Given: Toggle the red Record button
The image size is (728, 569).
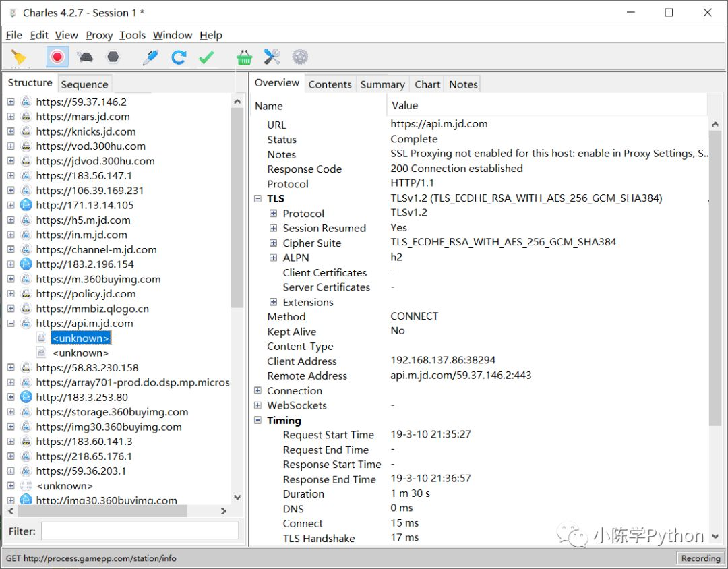Looking at the screenshot, I should tap(57, 57).
